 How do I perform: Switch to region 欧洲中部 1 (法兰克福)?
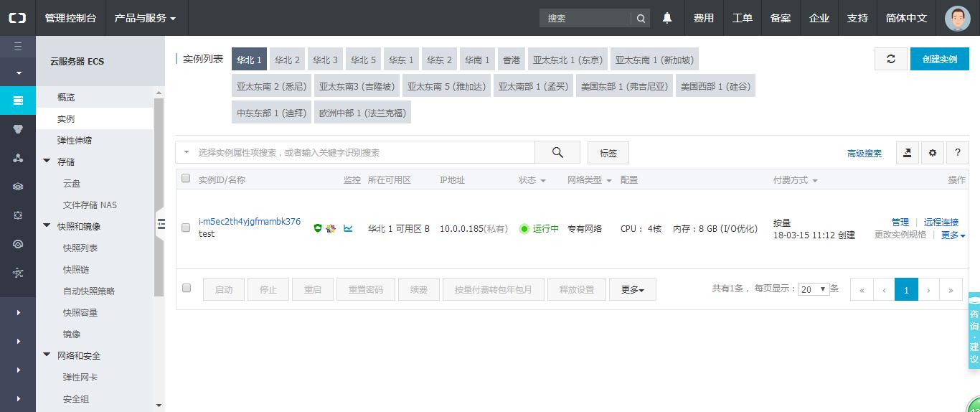(362, 113)
